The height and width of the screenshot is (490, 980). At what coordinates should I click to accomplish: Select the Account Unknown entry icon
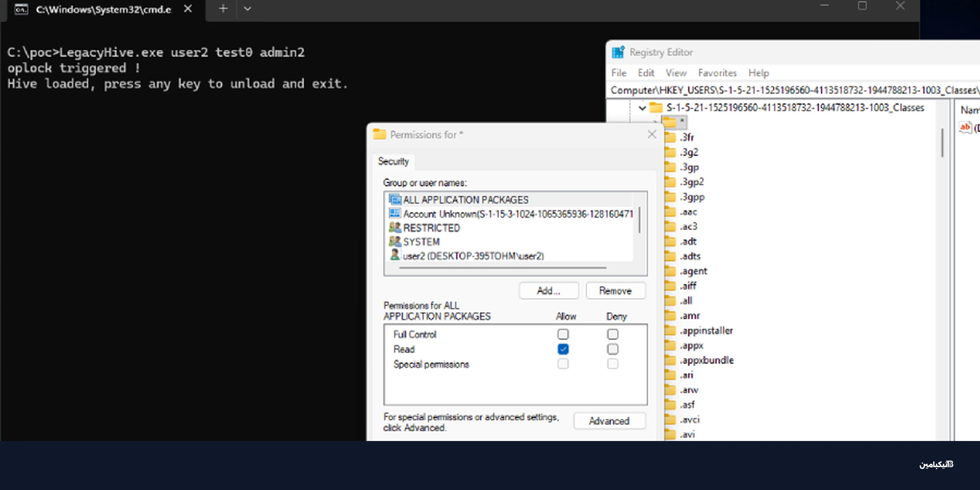pos(395,213)
